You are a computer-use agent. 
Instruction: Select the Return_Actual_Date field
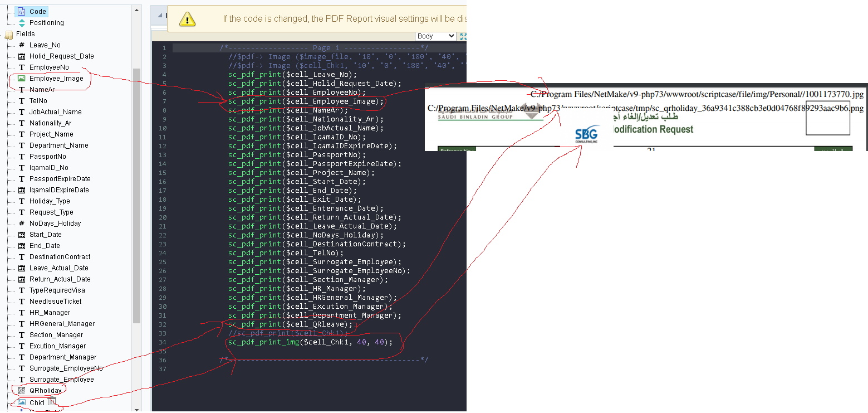coord(60,279)
